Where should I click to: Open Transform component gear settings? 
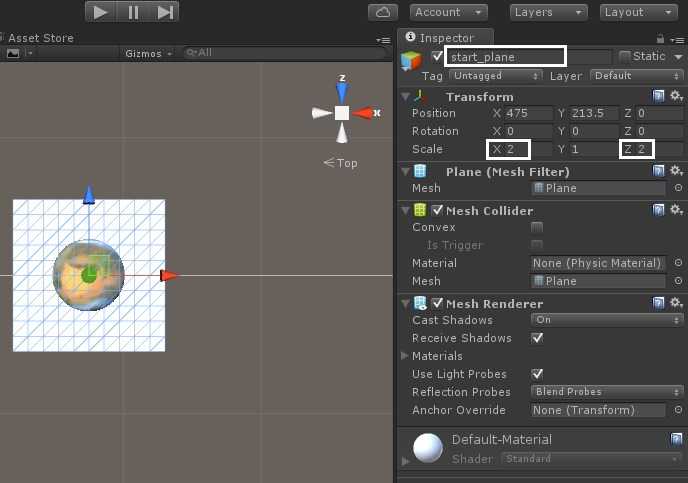point(676,96)
